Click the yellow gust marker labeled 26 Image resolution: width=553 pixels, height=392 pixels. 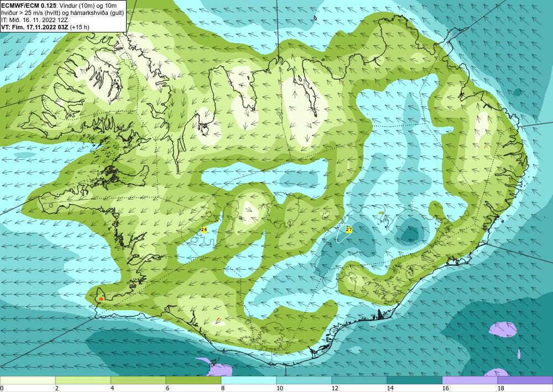204,230
